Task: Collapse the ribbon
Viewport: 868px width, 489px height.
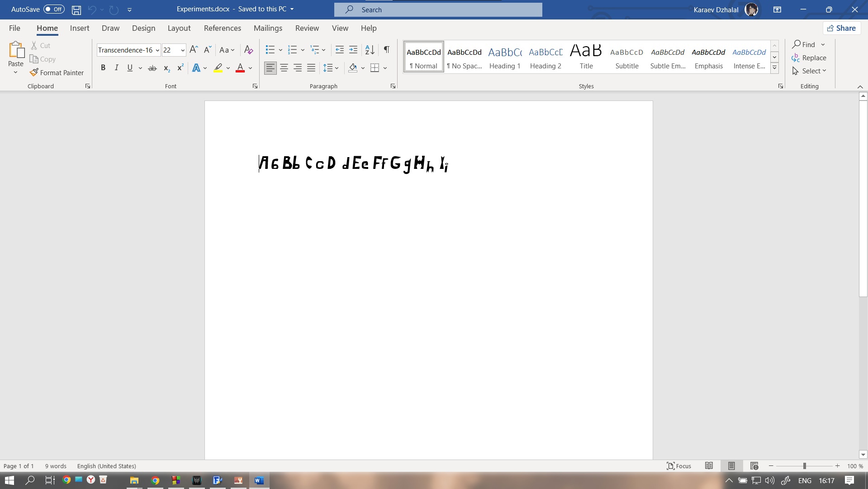Action: (860, 86)
